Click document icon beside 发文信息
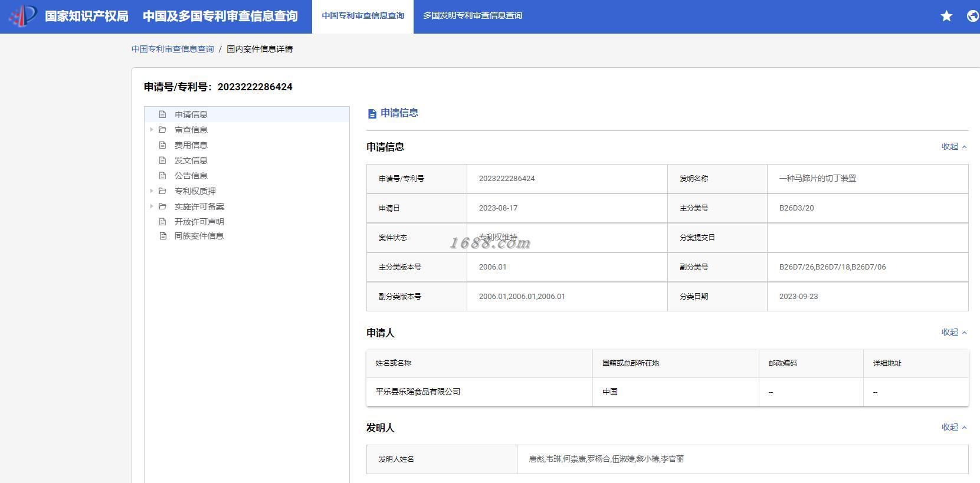The height and width of the screenshot is (483, 980). tap(162, 160)
